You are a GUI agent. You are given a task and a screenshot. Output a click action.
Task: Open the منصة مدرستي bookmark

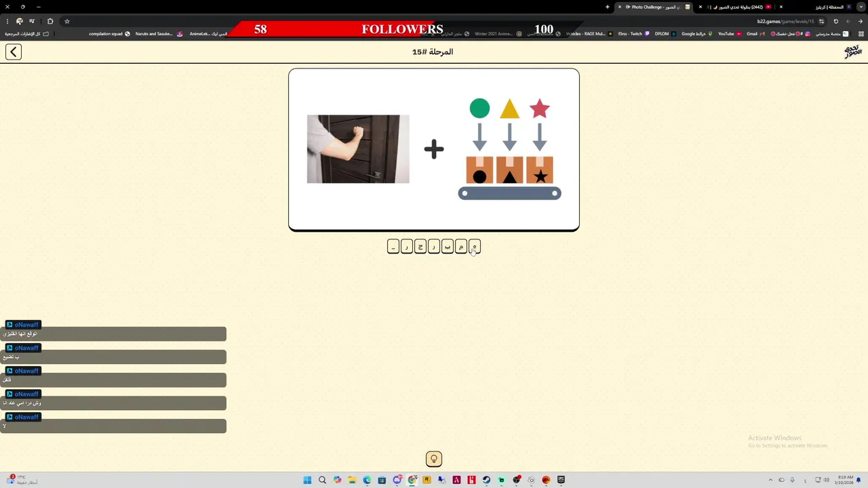[x=832, y=34]
